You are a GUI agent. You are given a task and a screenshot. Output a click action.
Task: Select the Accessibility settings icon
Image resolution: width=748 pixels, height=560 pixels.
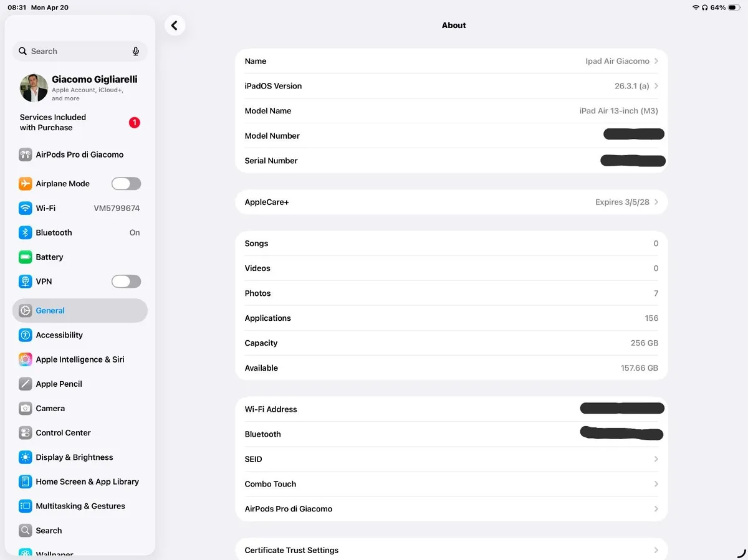coord(25,335)
